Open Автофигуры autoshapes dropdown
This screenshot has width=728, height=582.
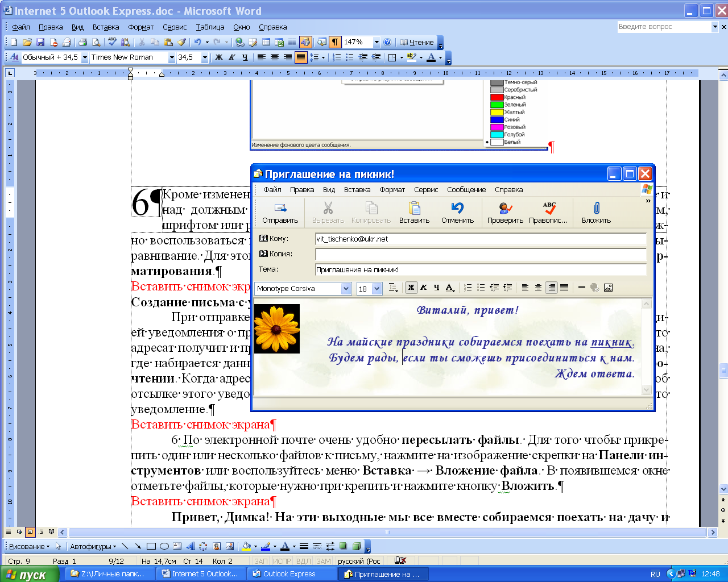pos(93,546)
